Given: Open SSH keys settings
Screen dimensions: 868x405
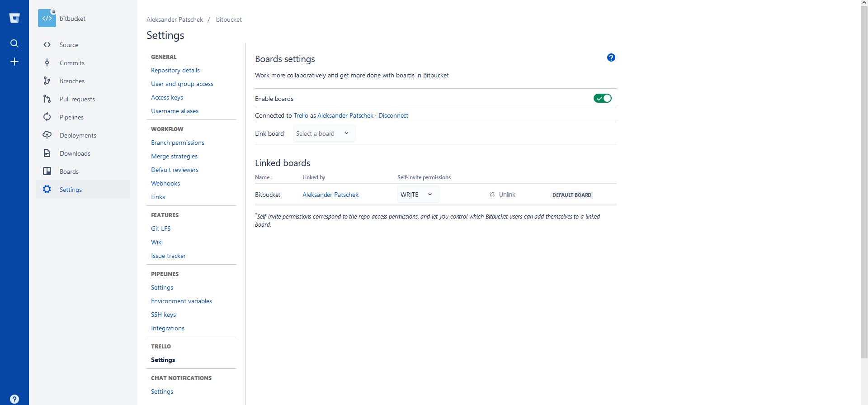Looking at the screenshot, I should point(163,314).
